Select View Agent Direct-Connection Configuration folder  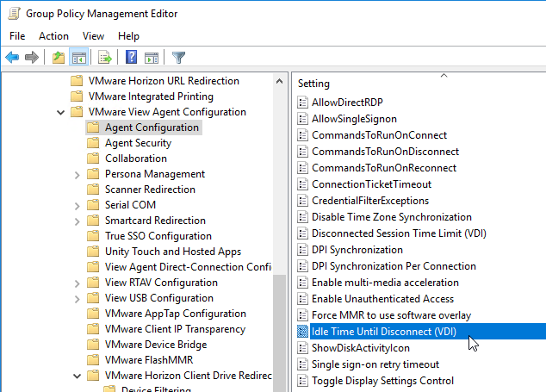coord(188,267)
